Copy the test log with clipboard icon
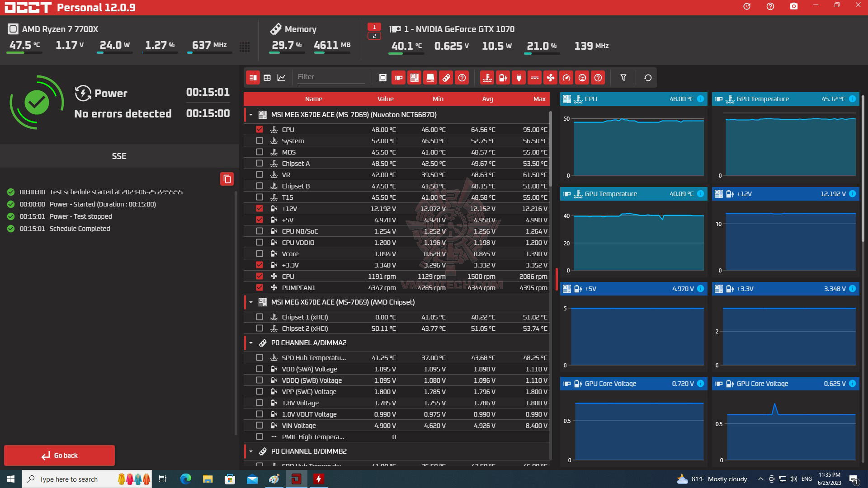 pos(227,179)
